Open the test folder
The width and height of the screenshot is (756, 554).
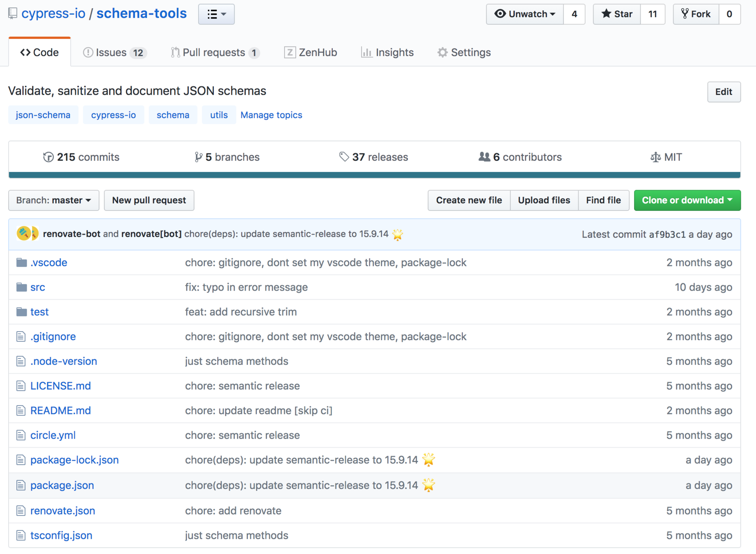pos(39,312)
